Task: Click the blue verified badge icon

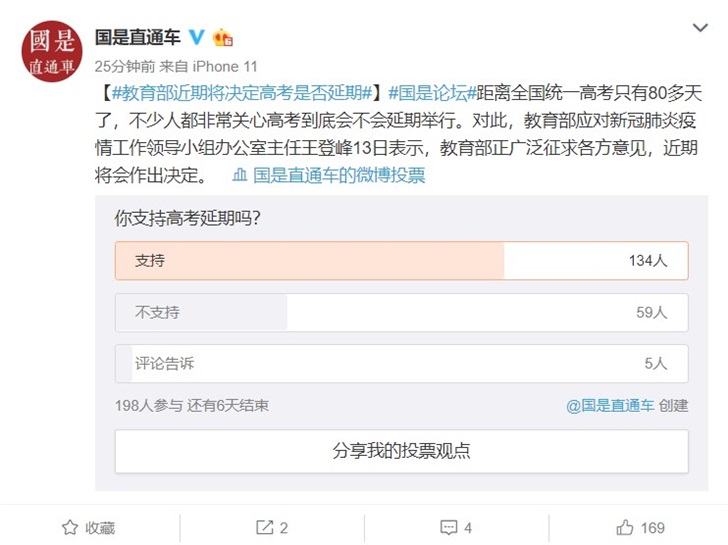Action: tap(196, 37)
